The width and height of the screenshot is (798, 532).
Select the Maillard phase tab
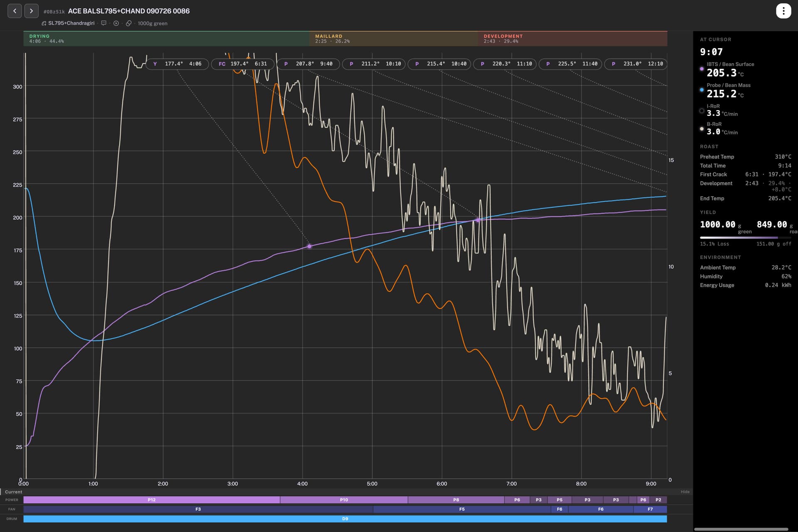[x=394, y=39]
